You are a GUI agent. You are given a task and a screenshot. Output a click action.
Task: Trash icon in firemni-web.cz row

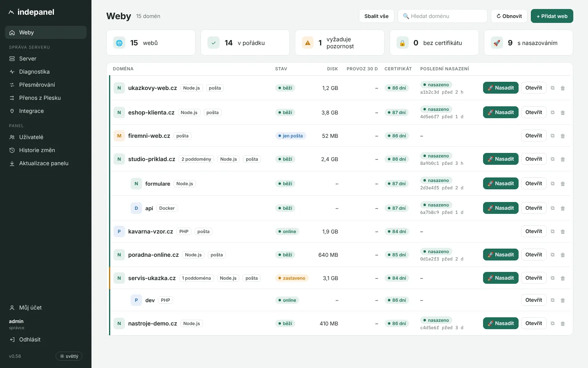pos(563,136)
